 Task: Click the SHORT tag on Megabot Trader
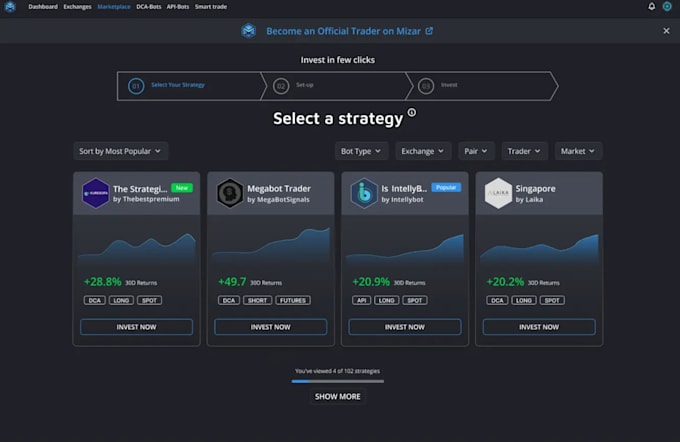258,300
